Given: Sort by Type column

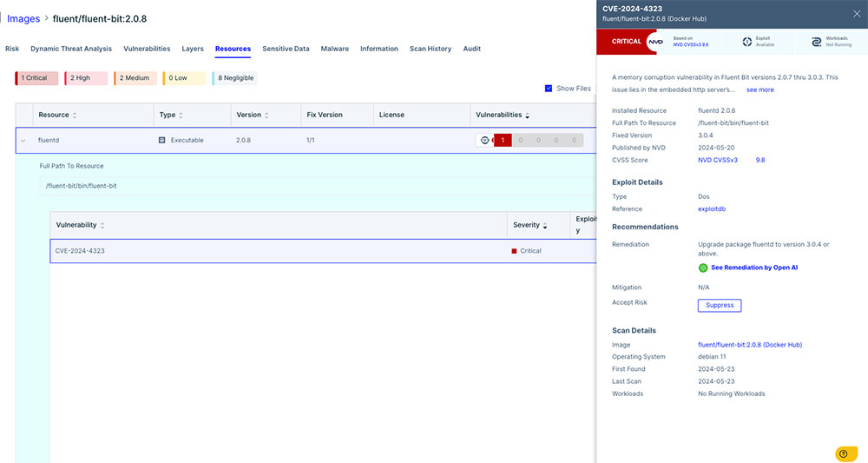Looking at the screenshot, I should (181, 116).
